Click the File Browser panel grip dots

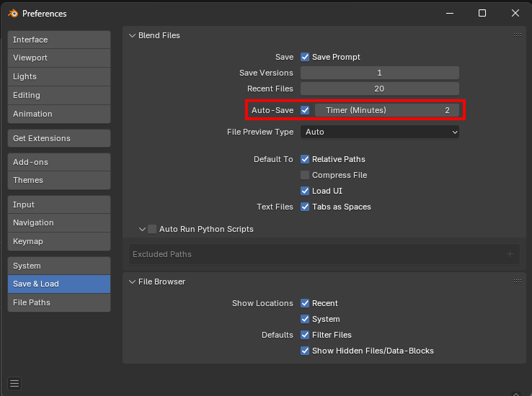(x=517, y=282)
